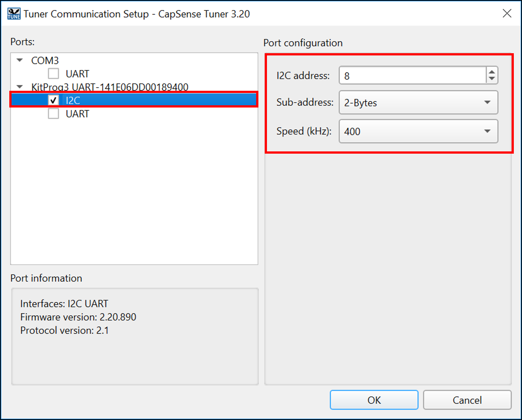Select the UART row under COM3
Image resolution: width=522 pixels, height=420 pixels.
[77, 74]
